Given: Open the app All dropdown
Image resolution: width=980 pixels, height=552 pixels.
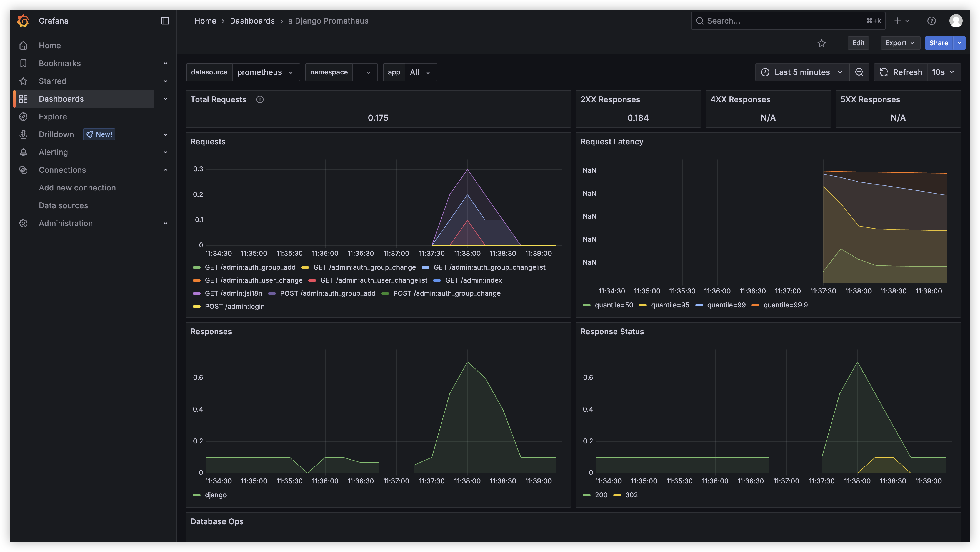Looking at the screenshot, I should pyautogui.click(x=421, y=72).
